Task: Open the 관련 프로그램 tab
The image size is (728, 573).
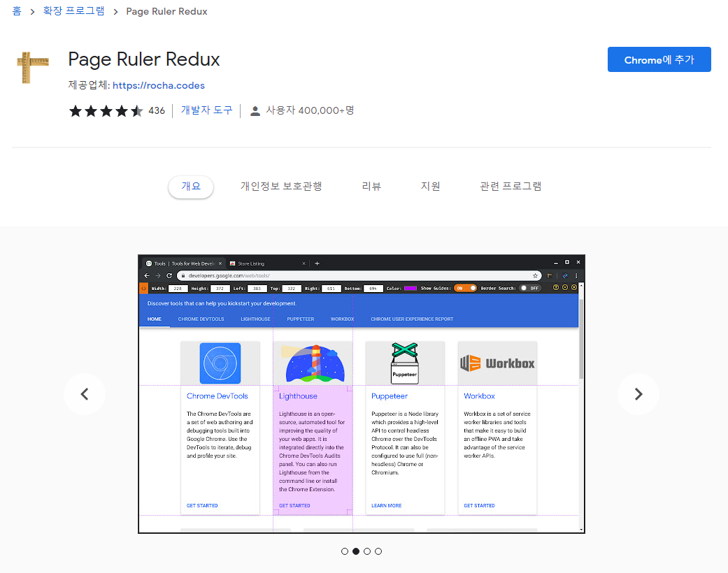Action: [x=511, y=187]
